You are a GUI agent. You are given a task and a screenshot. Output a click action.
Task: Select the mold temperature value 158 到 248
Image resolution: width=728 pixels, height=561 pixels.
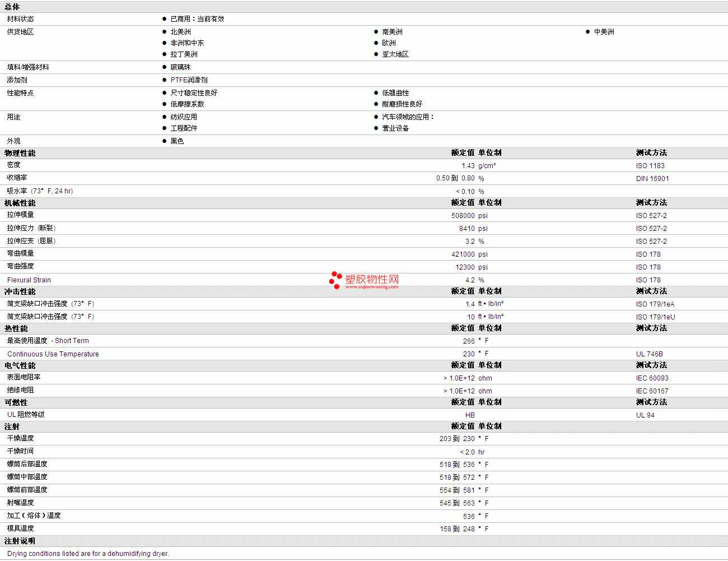tap(457, 529)
